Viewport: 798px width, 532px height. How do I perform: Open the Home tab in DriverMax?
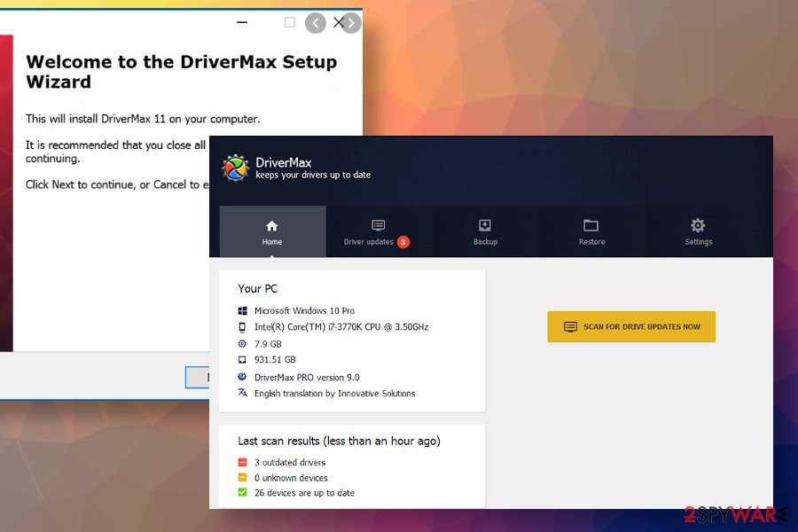[x=272, y=231]
